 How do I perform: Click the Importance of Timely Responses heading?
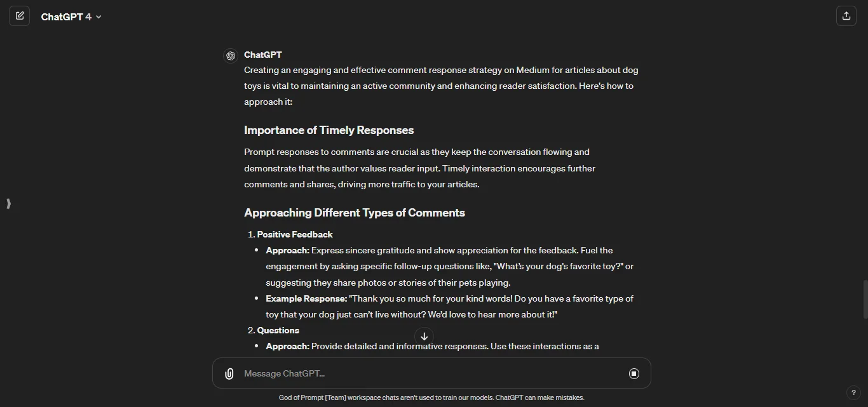[x=329, y=130]
